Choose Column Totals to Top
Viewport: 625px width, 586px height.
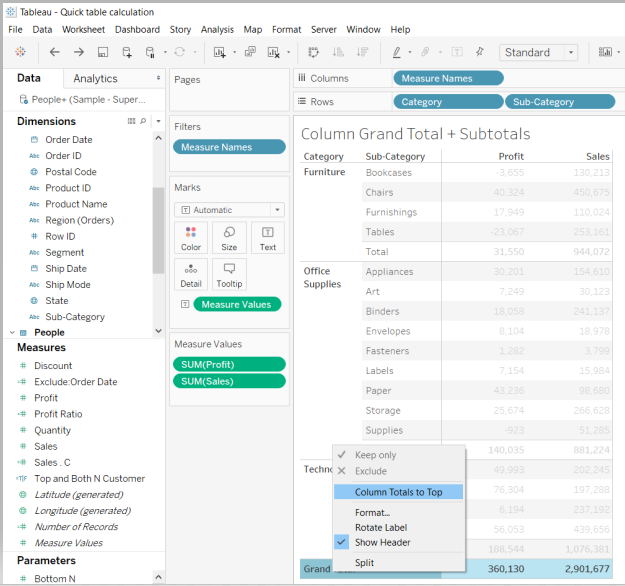point(399,492)
